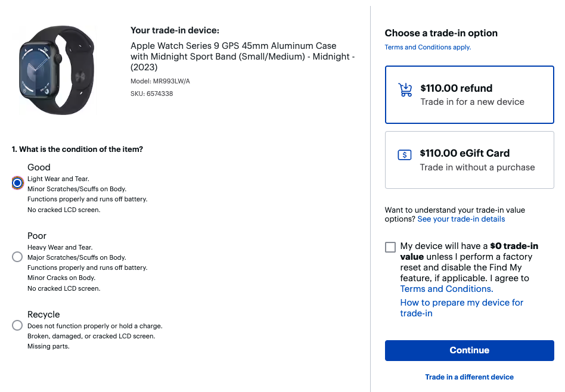Click the dollar sign eGift Card icon

pyautogui.click(x=405, y=154)
